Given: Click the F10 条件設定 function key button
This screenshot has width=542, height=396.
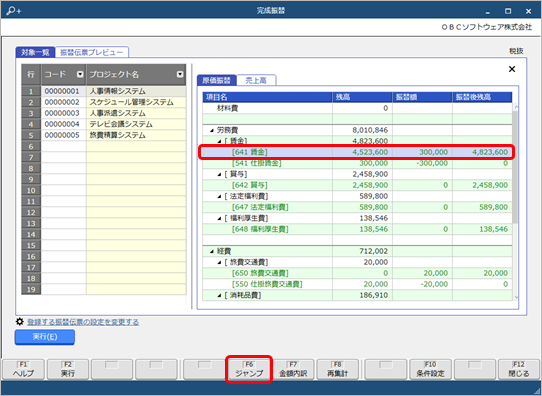Looking at the screenshot, I should click(430, 369).
